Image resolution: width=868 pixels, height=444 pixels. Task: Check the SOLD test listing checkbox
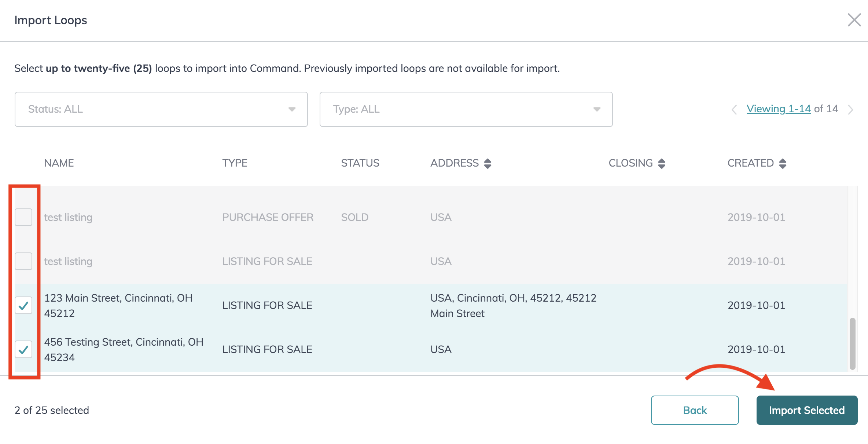[x=23, y=217]
